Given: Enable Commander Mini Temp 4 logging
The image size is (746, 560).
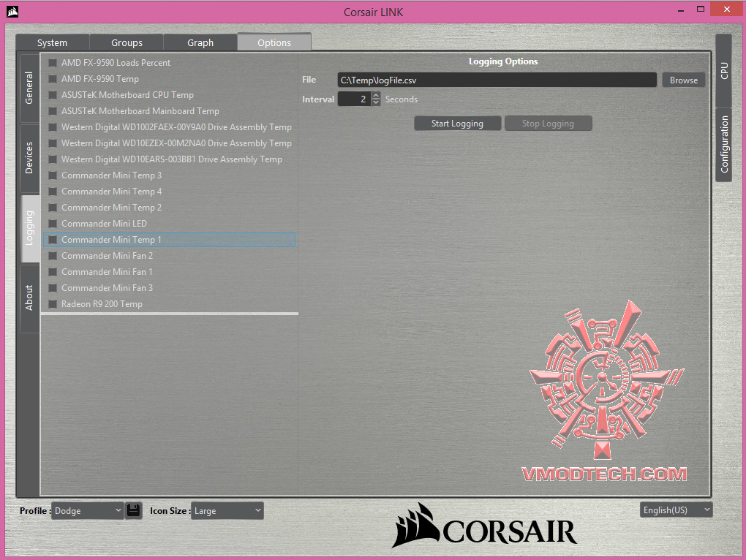Looking at the screenshot, I should point(53,192).
